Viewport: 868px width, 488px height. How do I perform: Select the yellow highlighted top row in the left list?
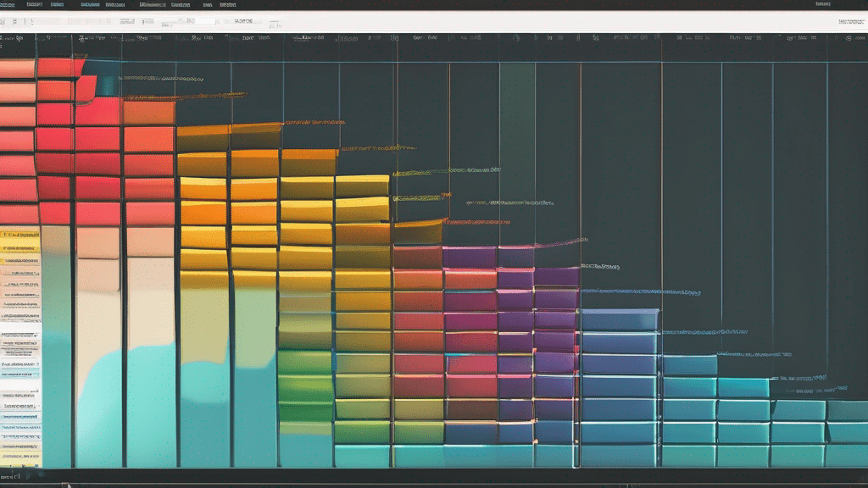19,235
